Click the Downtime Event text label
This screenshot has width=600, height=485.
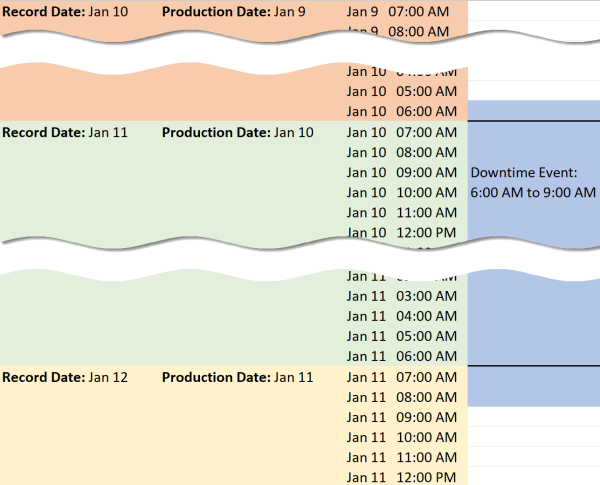532,182
